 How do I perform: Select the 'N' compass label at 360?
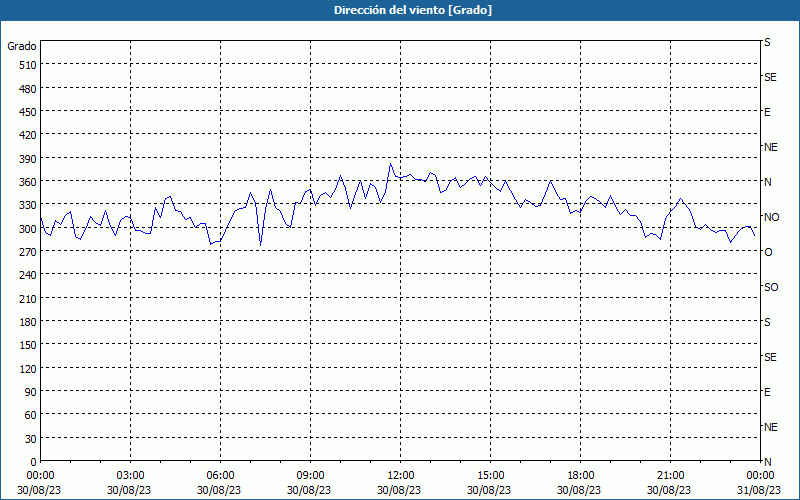tap(767, 182)
